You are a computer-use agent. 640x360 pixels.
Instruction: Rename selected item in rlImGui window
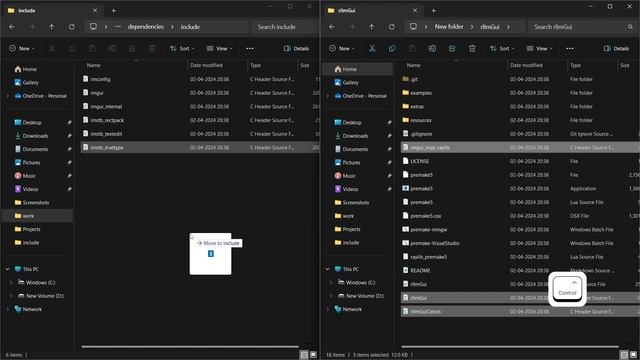pos(432,49)
